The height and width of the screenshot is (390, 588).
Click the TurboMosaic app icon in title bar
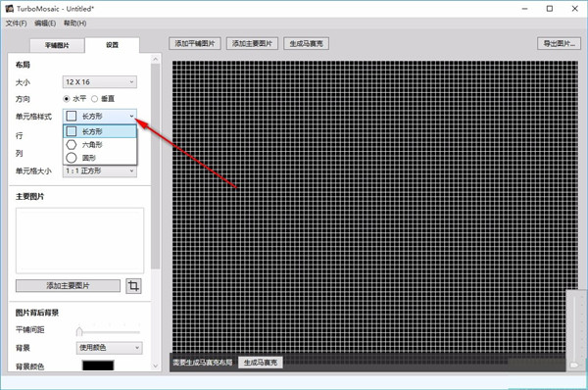coord(10,8)
